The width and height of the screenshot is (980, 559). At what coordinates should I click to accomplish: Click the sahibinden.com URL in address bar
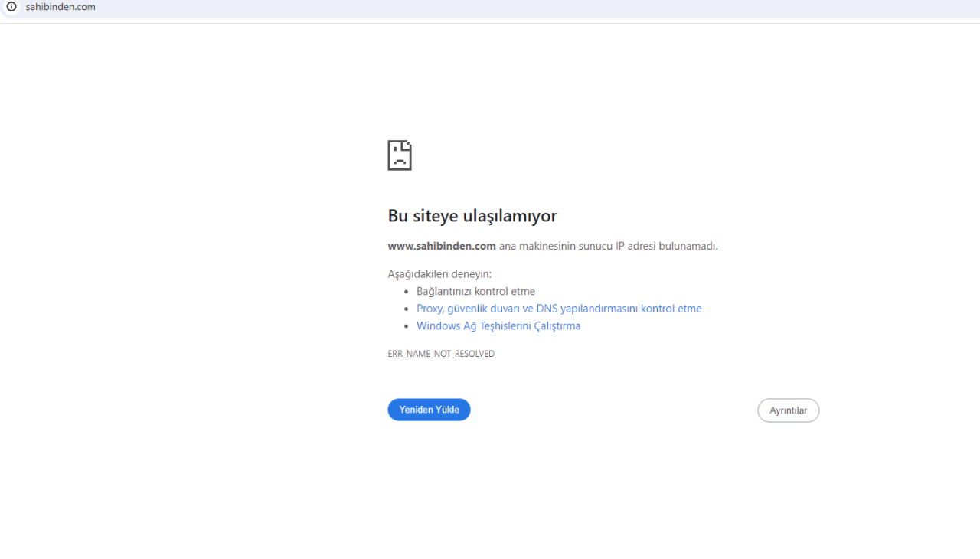tap(60, 7)
